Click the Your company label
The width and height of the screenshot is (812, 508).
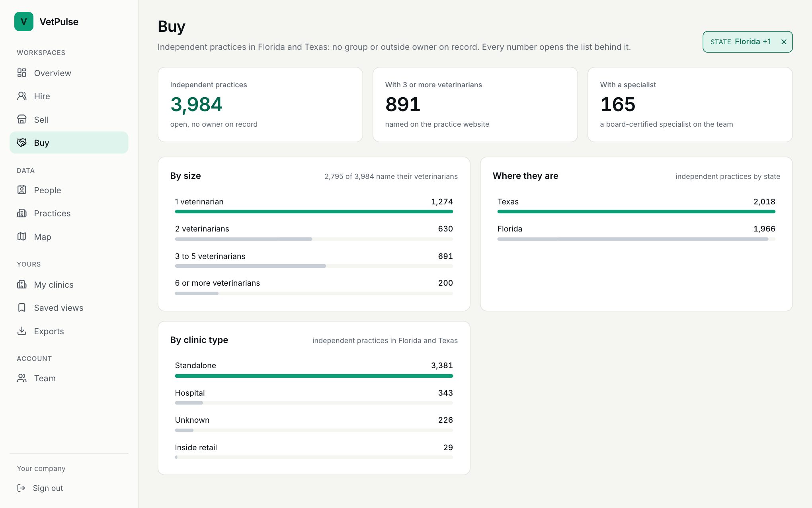pyautogui.click(x=41, y=469)
